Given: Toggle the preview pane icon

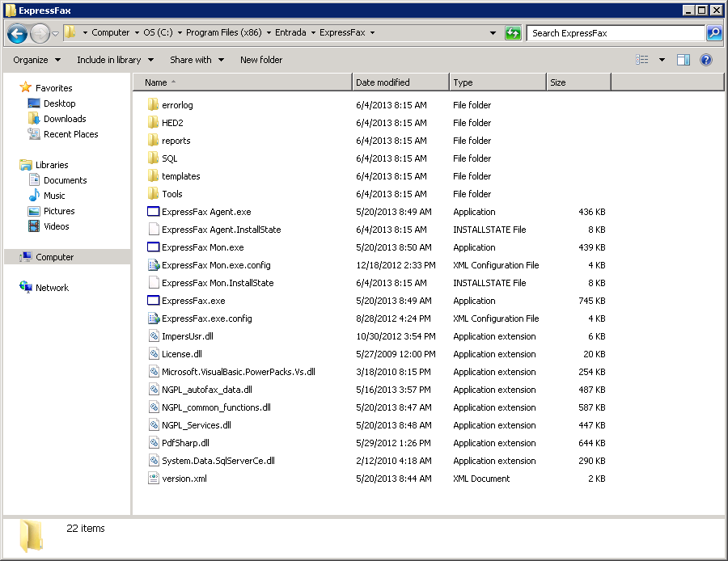Looking at the screenshot, I should point(684,60).
